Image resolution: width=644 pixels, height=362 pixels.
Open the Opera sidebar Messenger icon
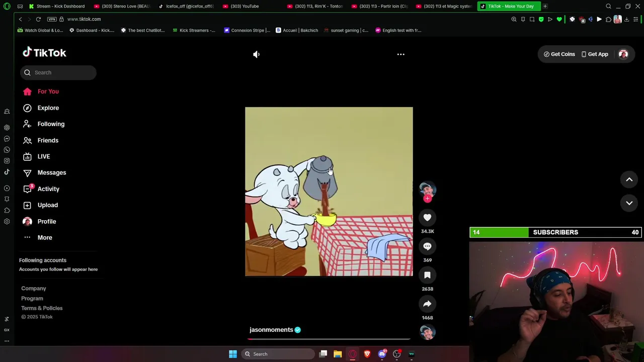pyautogui.click(x=7, y=139)
